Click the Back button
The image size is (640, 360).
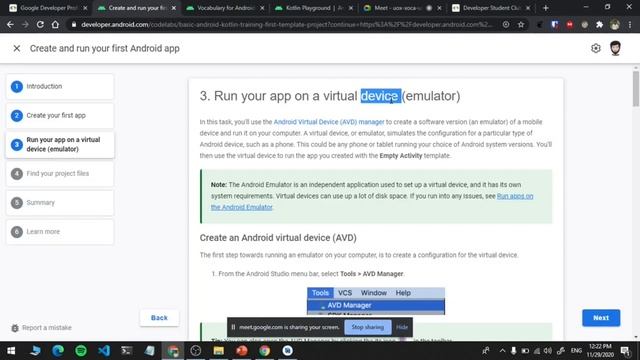(159, 318)
